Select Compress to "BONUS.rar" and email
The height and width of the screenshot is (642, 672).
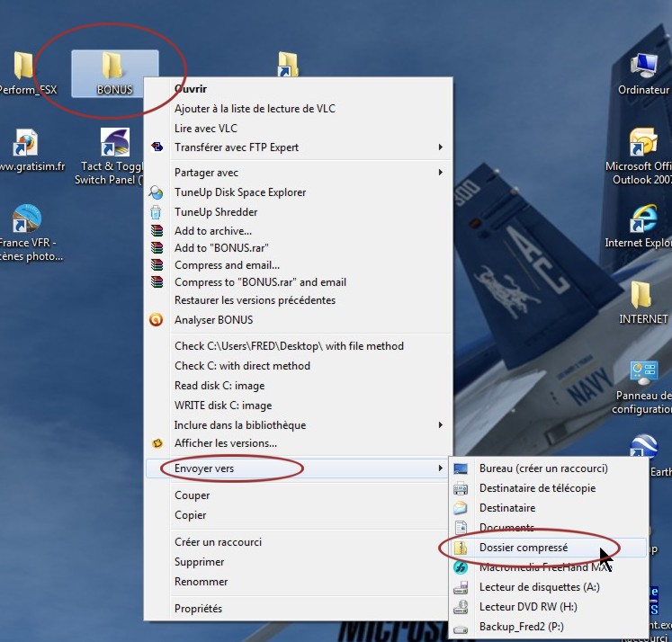(260, 282)
